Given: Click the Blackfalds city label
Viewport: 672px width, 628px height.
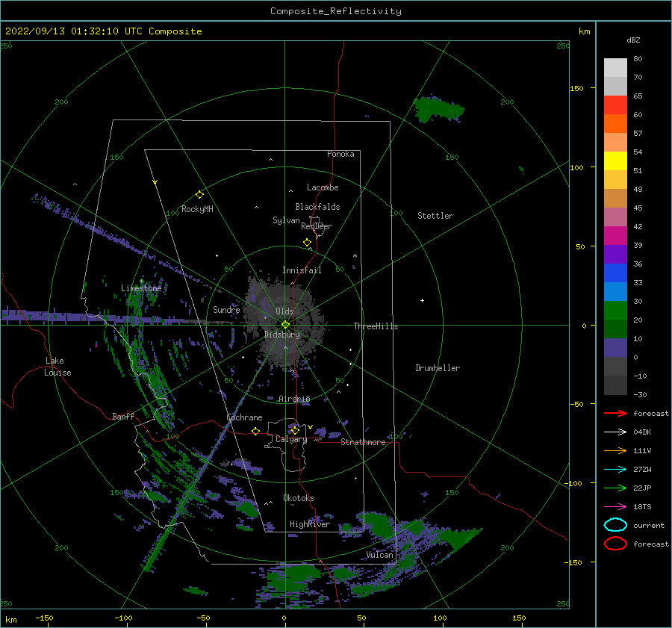Looking at the screenshot, I should coord(317,207).
